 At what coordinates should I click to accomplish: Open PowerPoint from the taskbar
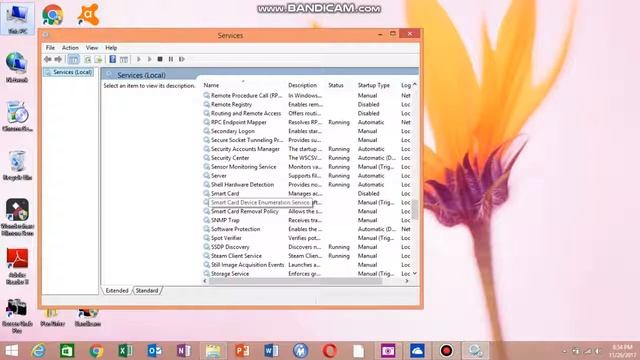[242, 351]
